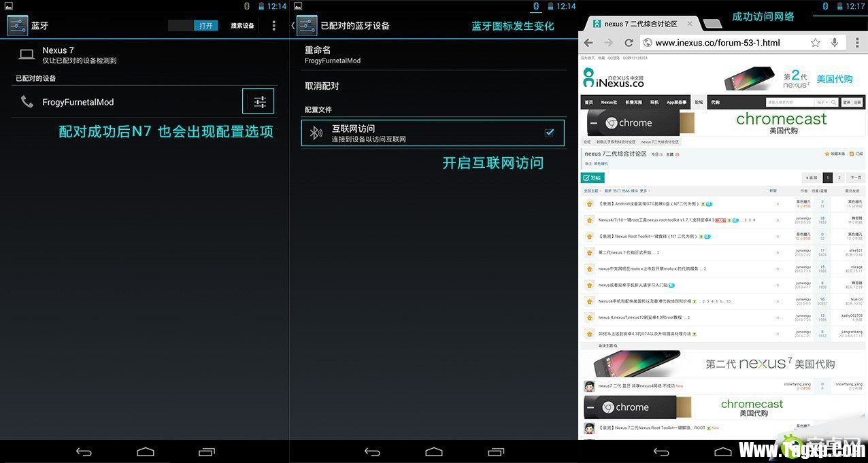Open Nexus社 in forum nav bar
The image size is (868, 463).
609,102
